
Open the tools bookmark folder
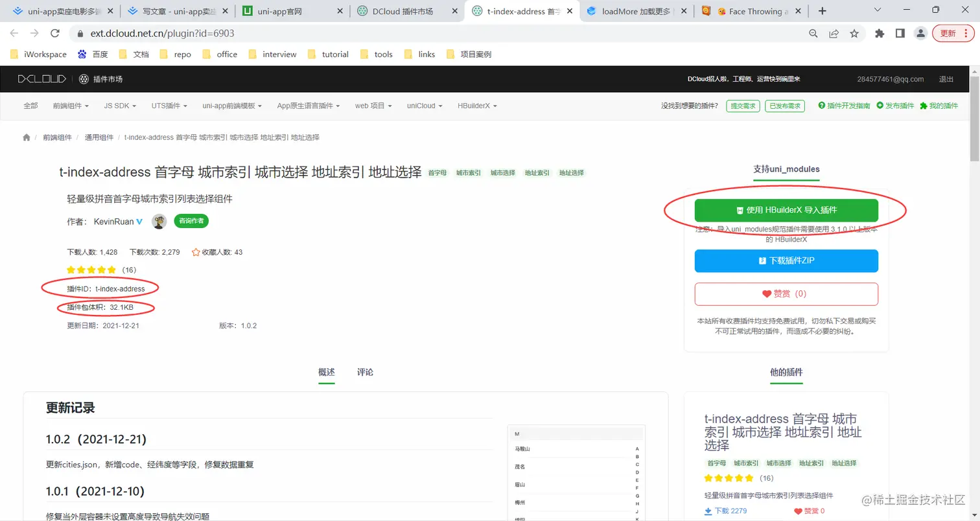point(376,54)
